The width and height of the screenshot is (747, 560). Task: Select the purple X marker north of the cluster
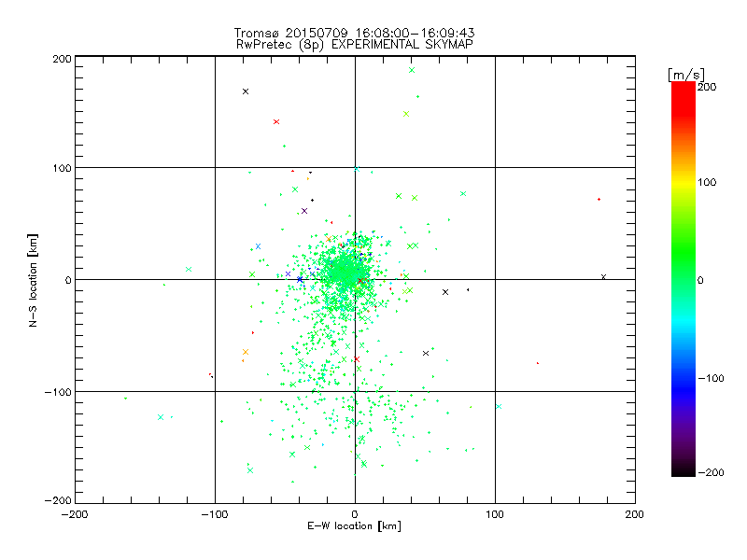(x=304, y=211)
